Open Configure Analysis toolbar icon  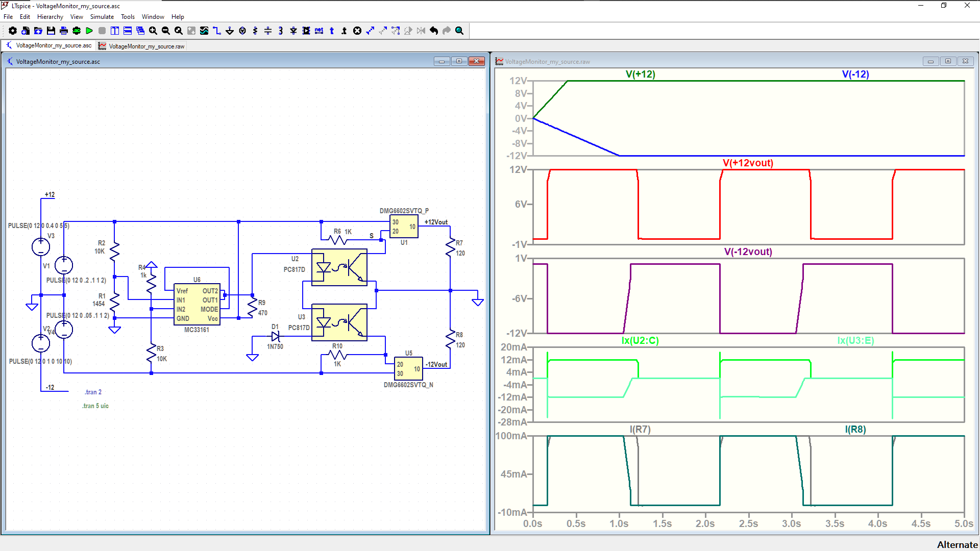[x=77, y=31]
